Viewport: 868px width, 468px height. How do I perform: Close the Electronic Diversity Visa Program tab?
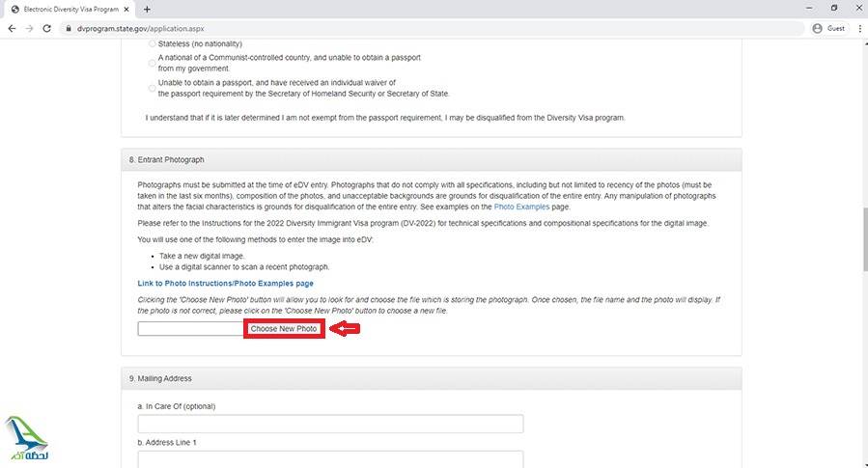(x=127, y=9)
